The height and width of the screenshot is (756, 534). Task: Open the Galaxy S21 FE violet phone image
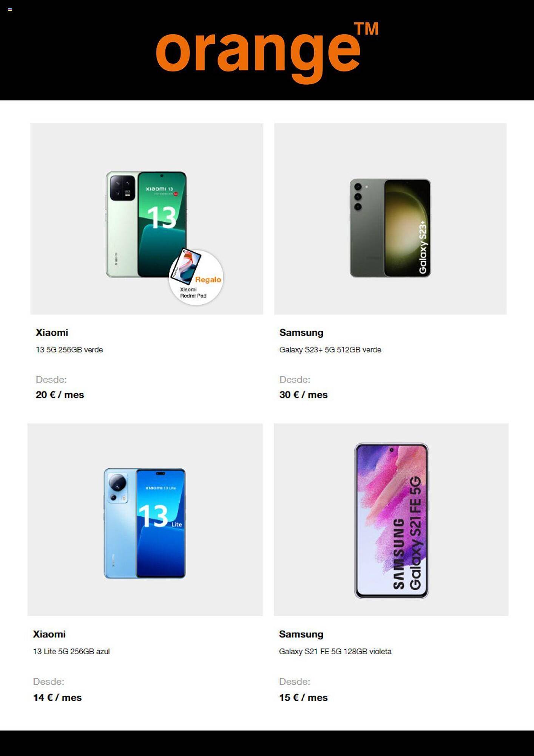pos(392,521)
